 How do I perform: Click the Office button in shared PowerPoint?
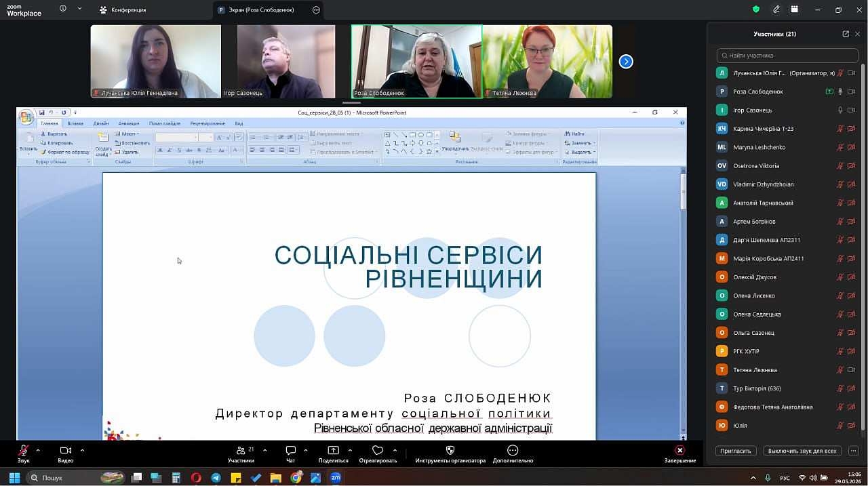tap(26, 117)
